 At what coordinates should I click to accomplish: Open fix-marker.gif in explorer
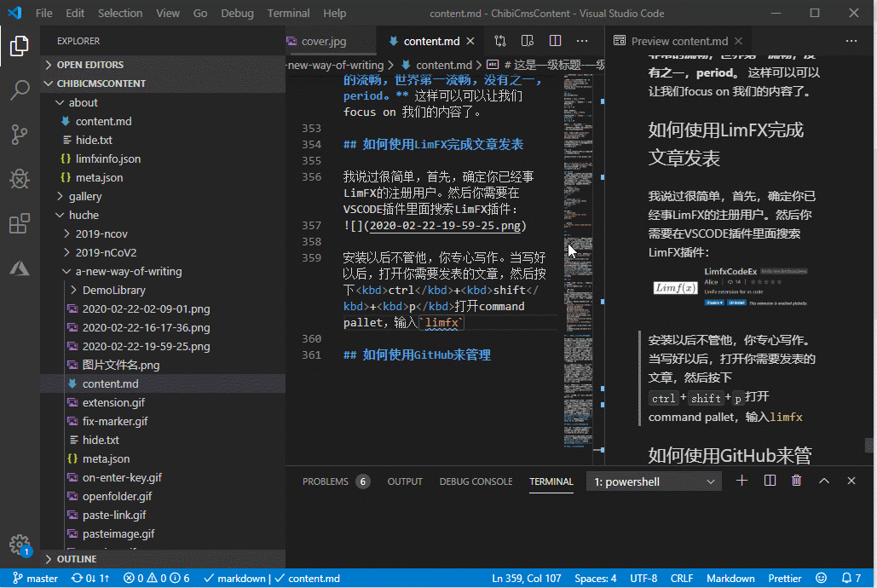(163, 421)
